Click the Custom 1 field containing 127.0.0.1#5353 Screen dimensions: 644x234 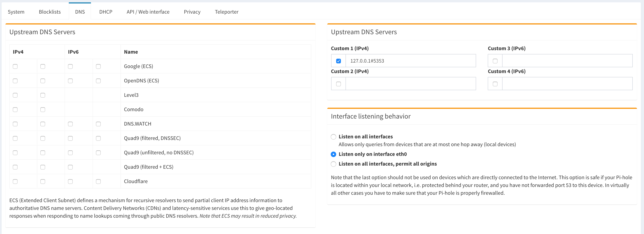pos(410,61)
